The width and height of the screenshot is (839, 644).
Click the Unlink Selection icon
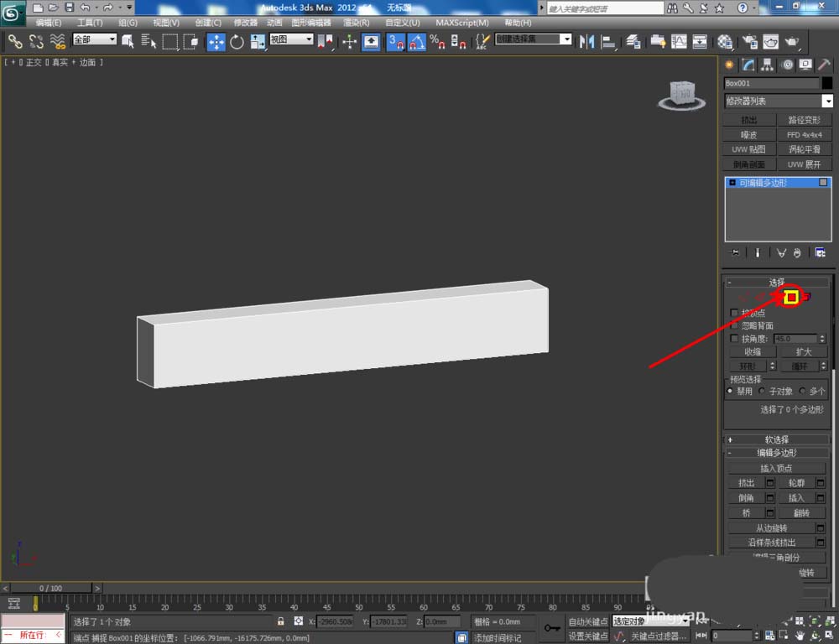36,41
